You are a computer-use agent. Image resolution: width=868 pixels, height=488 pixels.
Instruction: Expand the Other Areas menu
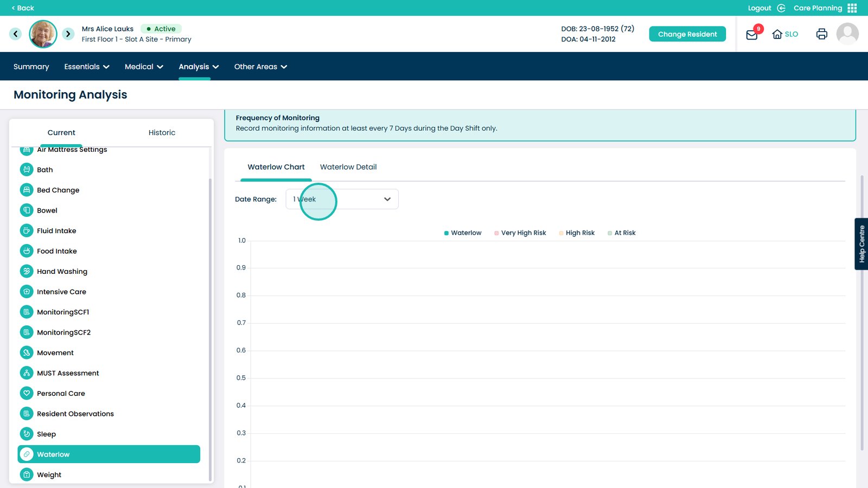click(260, 67)
